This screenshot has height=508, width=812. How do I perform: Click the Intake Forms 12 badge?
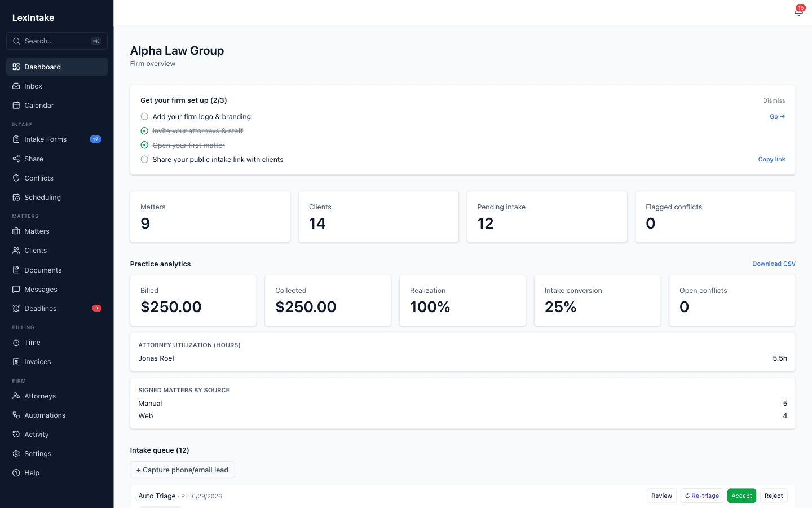(95, 139)
